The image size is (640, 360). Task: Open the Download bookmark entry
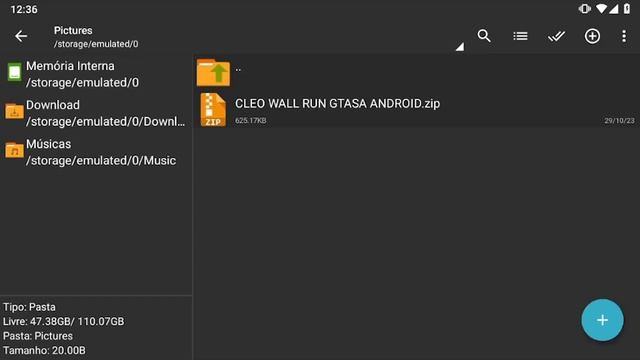96,113
